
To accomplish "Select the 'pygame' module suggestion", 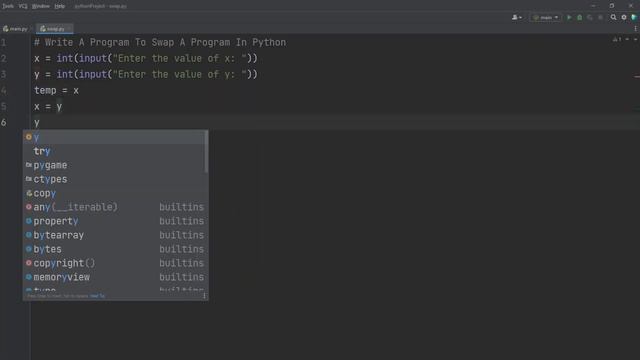I will [x=115, y=165].
